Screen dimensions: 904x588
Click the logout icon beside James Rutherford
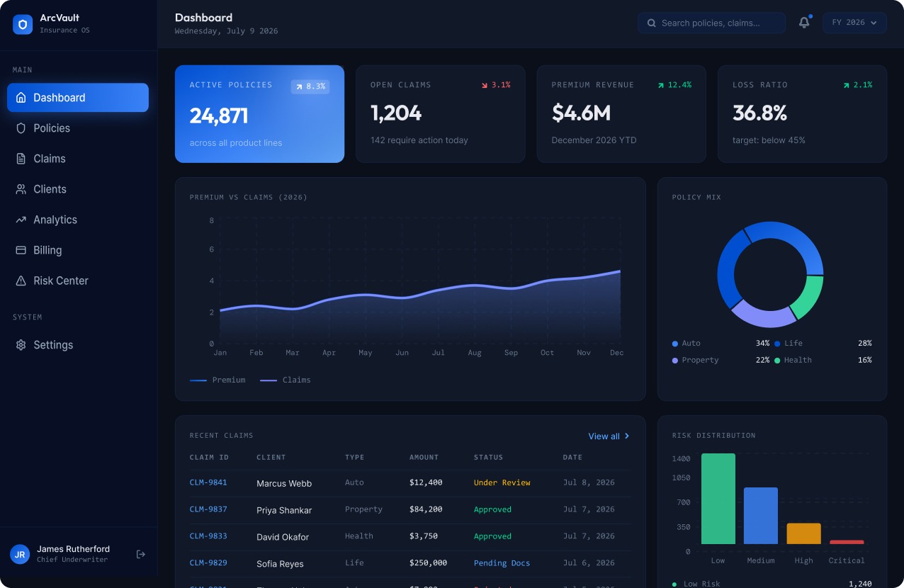[x=141, y=554]
